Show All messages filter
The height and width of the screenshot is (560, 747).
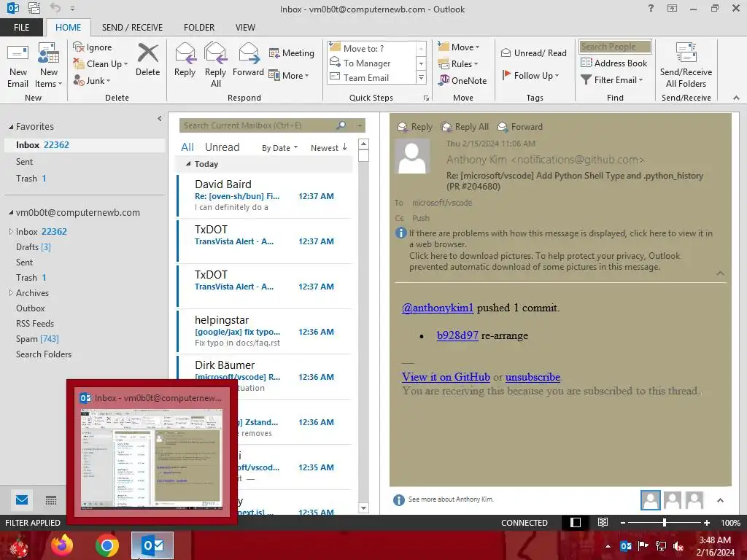187,147
